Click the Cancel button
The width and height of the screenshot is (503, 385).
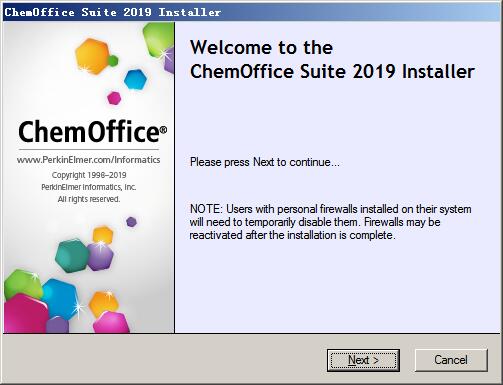pyautogui.click(x=451, y=360)
